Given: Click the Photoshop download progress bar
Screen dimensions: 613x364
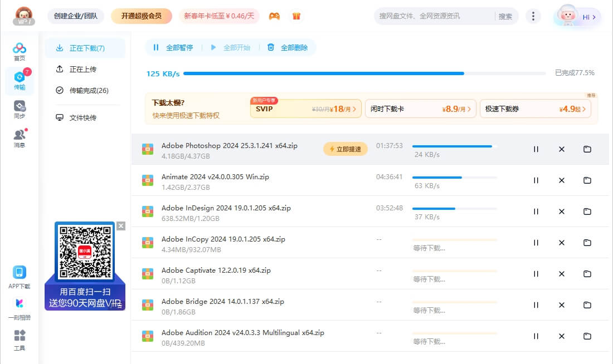Looking at the screenshot, I should 455,146.
